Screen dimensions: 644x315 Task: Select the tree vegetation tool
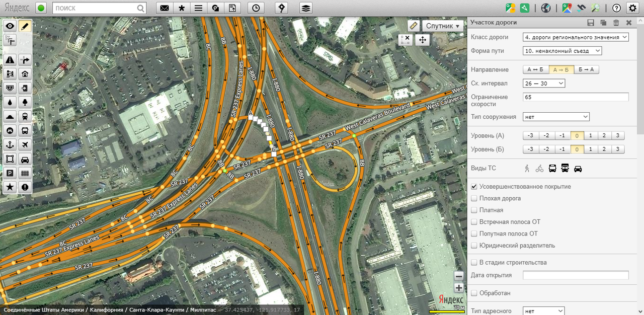click(25, 102)
